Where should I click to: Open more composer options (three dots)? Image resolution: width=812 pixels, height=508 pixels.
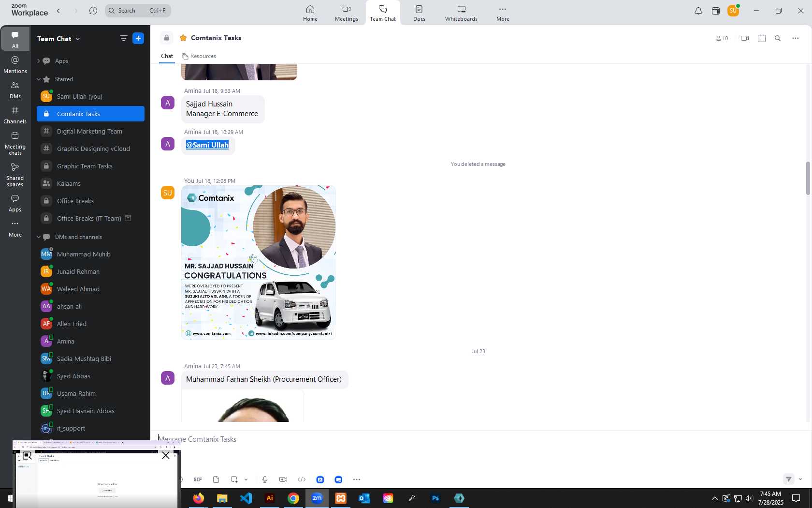pos(357,479)
